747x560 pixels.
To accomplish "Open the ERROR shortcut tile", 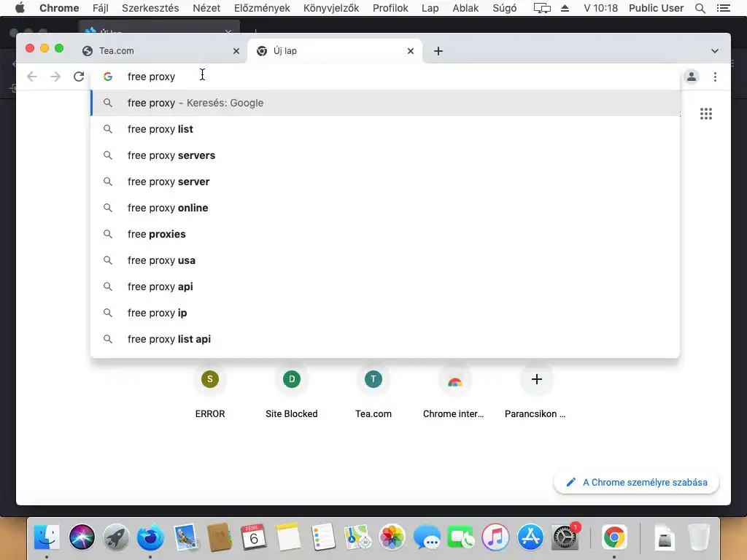I will pyautogui.click(x=210, y=391).
